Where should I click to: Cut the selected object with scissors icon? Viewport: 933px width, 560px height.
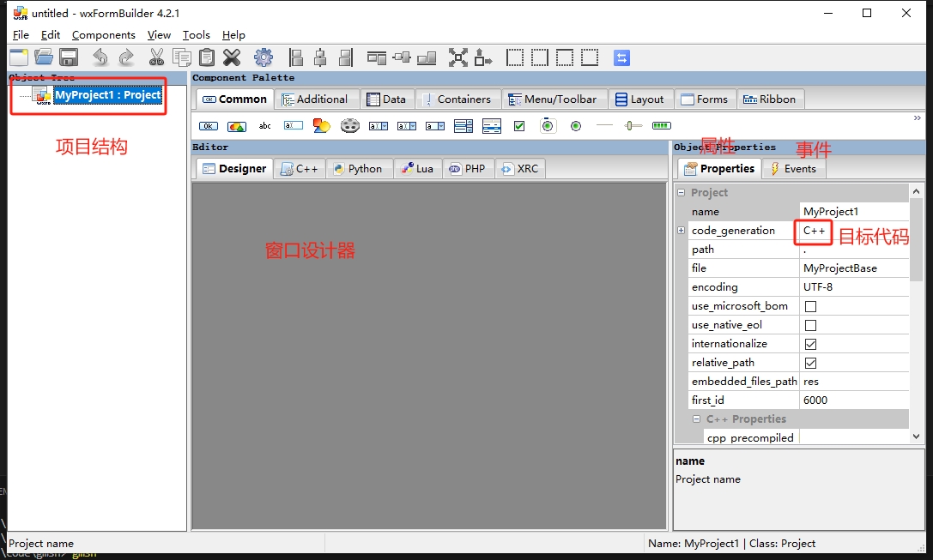(156, 57)
